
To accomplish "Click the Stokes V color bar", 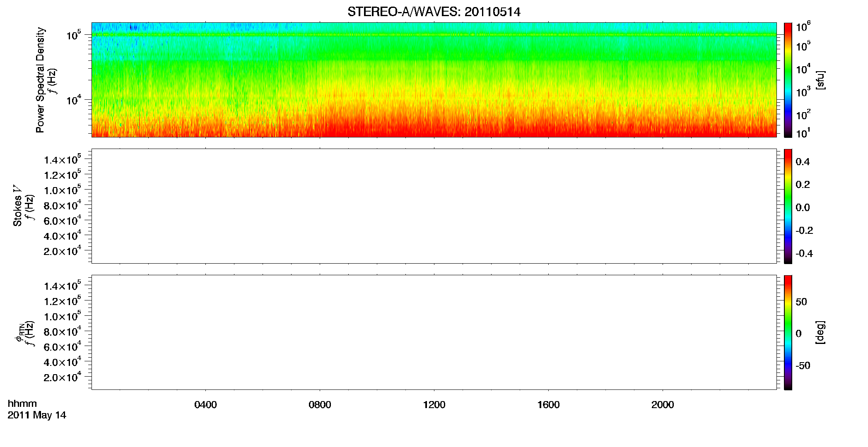I will tap(788, 206).
